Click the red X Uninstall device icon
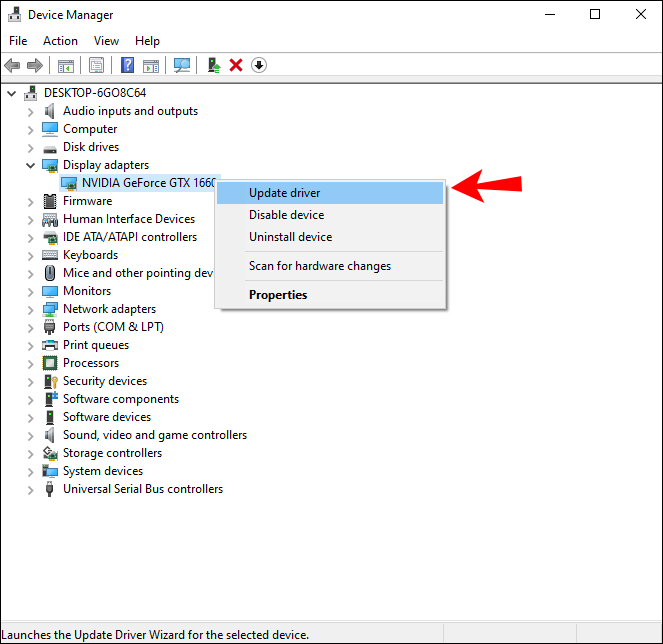The width and height of the screenshot is (663, 644). [x=236, y=66]
